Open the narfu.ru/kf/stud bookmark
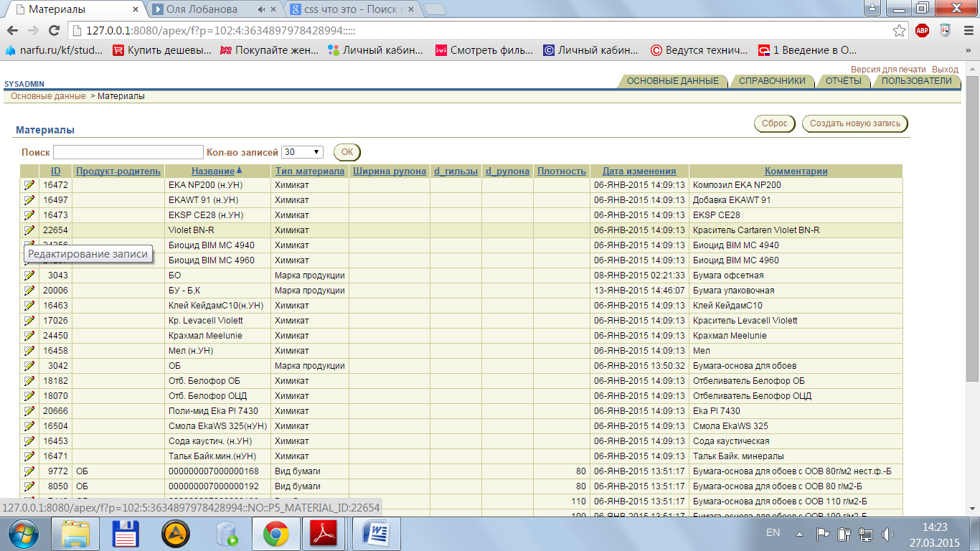Screen dimensions: 980x551 [54, 50]
